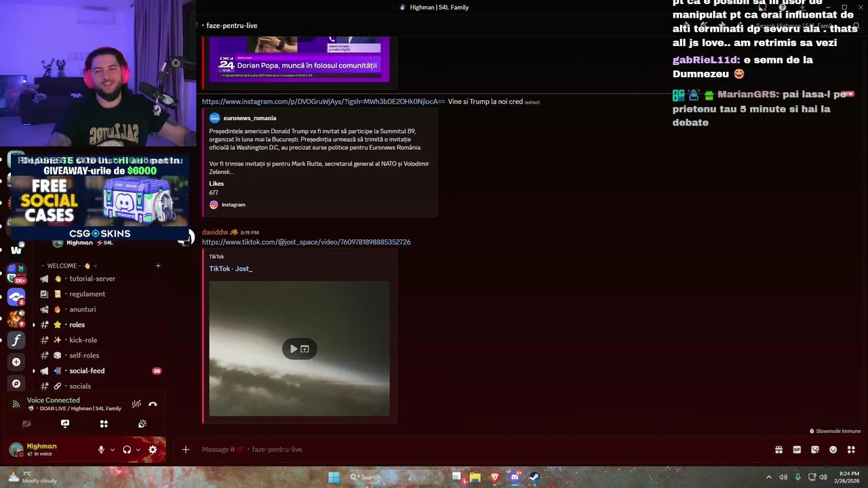
Task: Open activities icon in voice panel
Action: [104, 424]
